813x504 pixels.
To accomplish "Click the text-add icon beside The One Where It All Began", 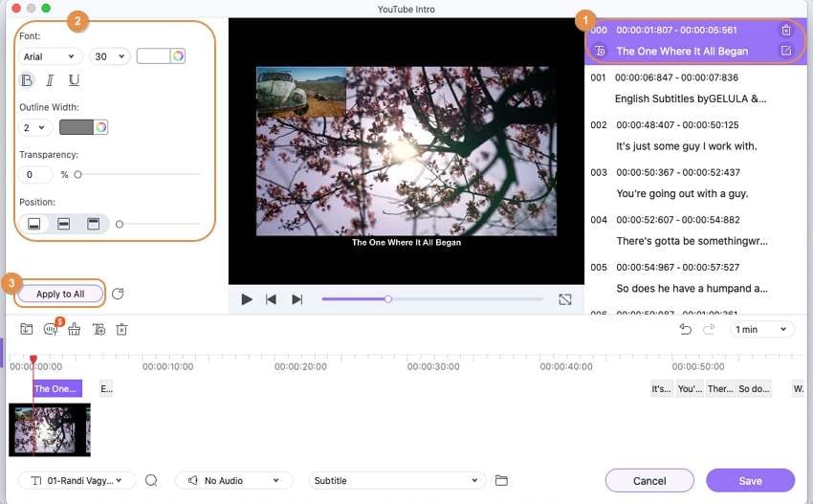I will point(600,51).
